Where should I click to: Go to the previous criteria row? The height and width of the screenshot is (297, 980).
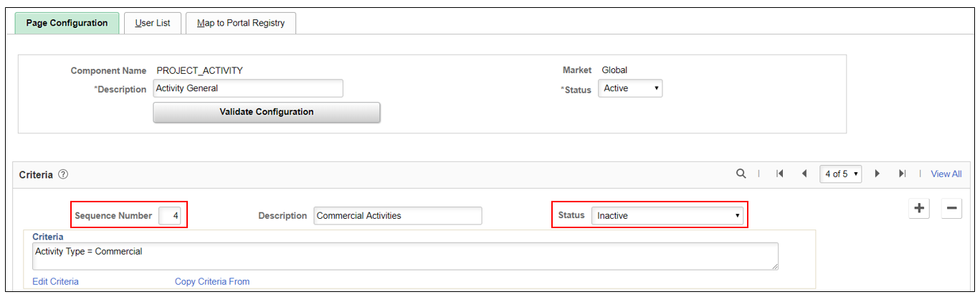[804, 174]
